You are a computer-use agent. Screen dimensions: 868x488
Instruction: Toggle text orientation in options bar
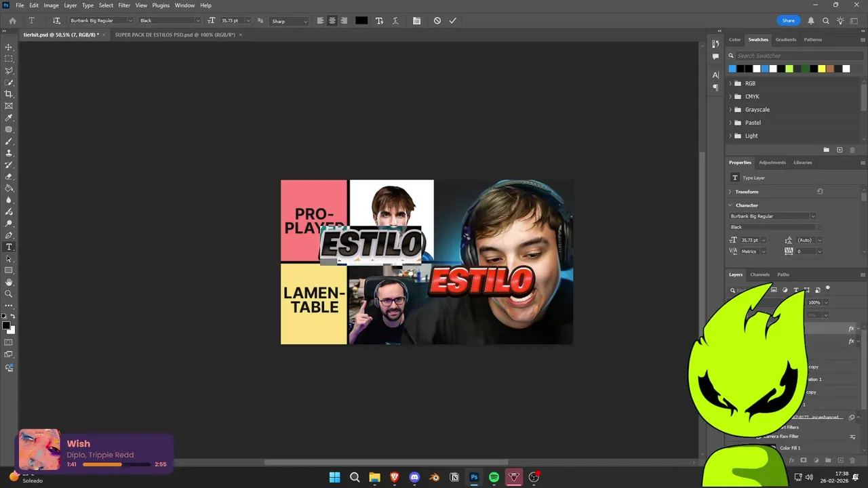coord(56,21)
